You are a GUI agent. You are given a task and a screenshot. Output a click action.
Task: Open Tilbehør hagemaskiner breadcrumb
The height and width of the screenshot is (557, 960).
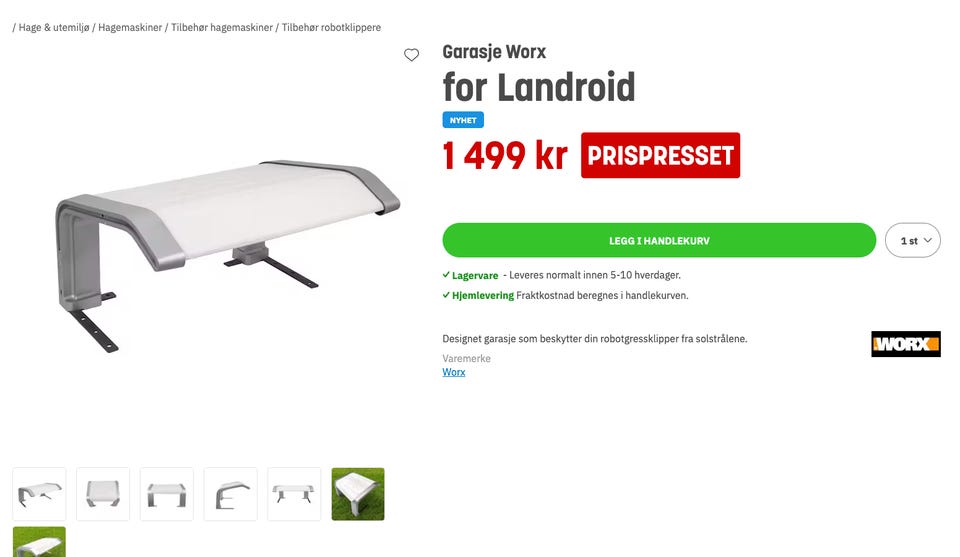pos(222,28)
